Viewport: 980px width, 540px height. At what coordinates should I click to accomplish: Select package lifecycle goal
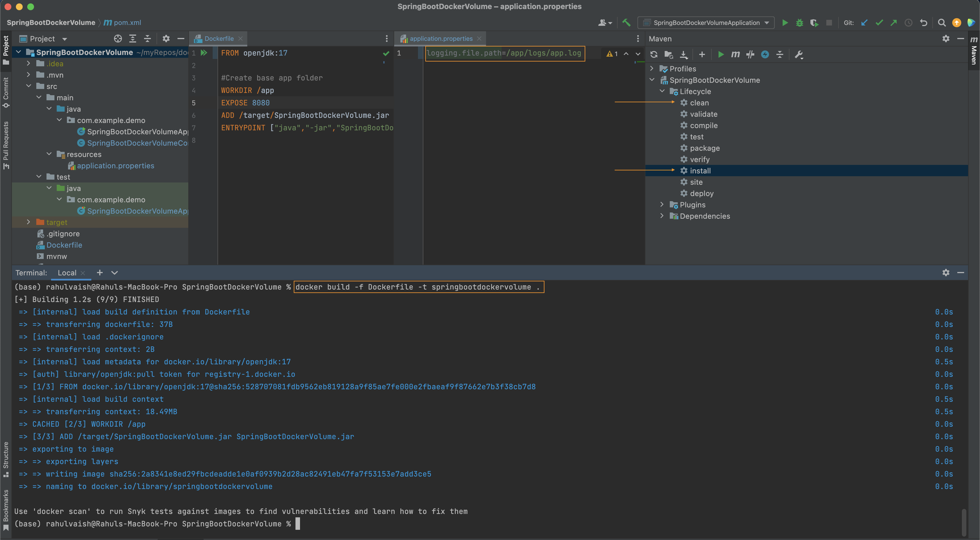click(705, 148)
